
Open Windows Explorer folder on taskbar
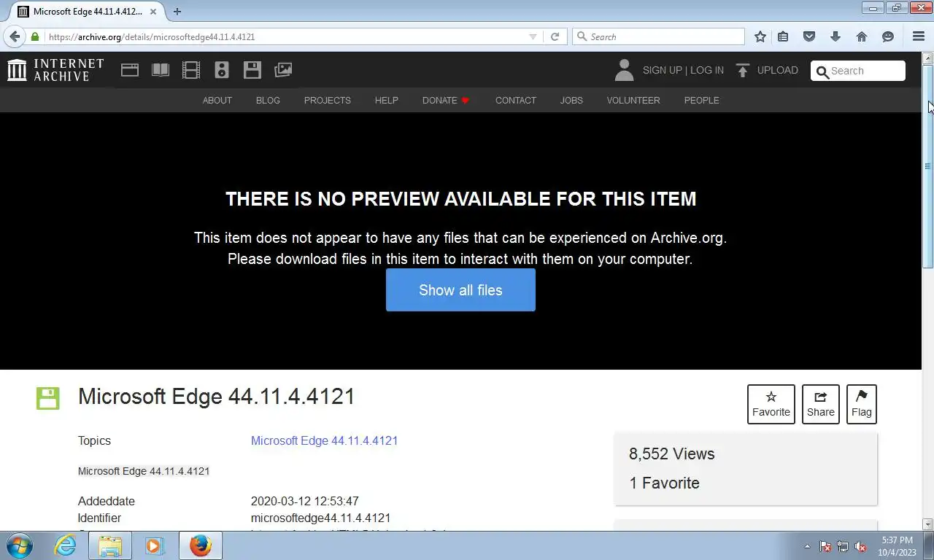[x=109, y=545]
